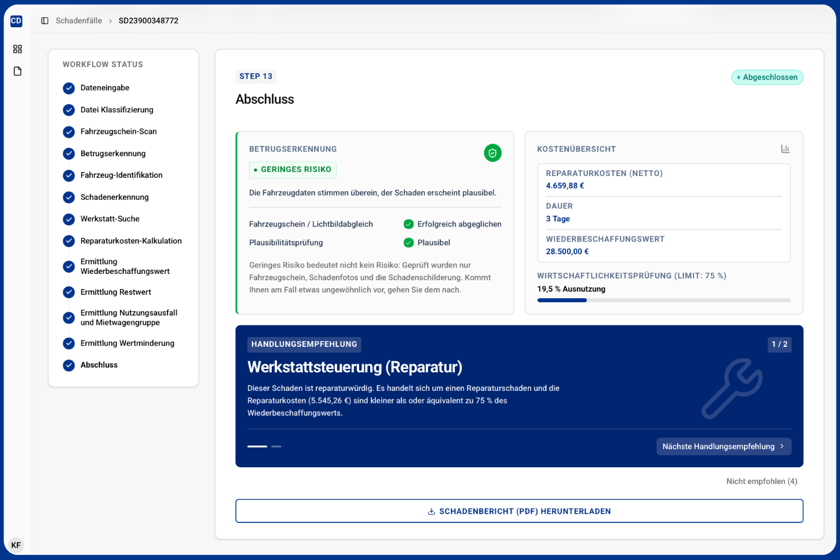Select case number SD23900348772 breadcrumb
Image resolution: width=840 pixels, height=560 pixels.
tap(148, 20)
